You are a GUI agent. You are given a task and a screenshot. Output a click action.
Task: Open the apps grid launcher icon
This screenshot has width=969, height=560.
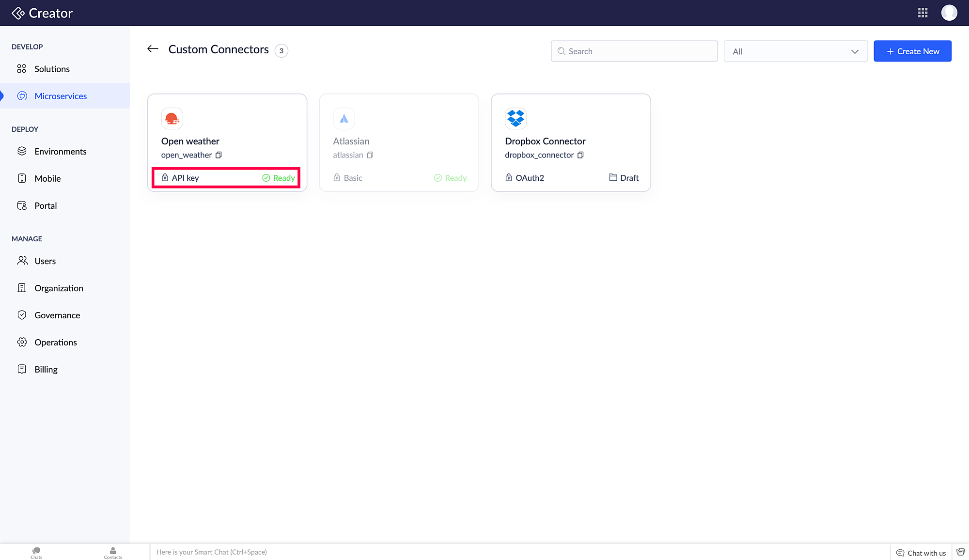tap(922, 13)
